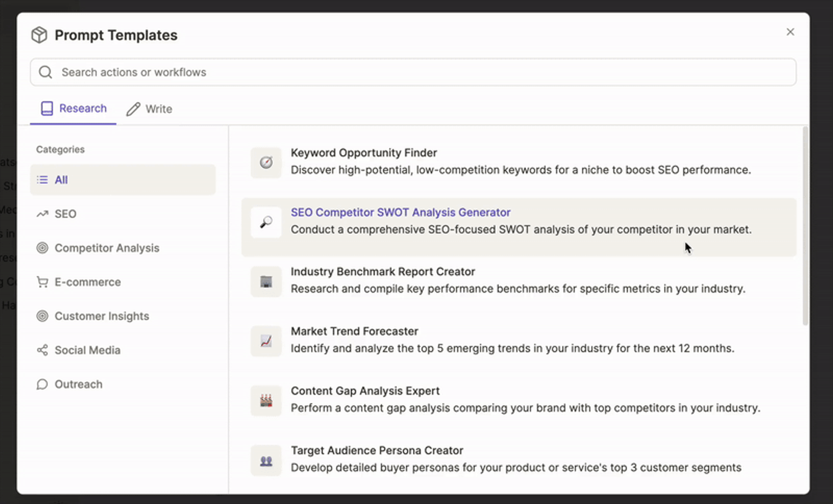Click "Conduct a comprehensive SEO-focused SWOT" description
This screenshot has width=833, height=504.
coord(521,229)
